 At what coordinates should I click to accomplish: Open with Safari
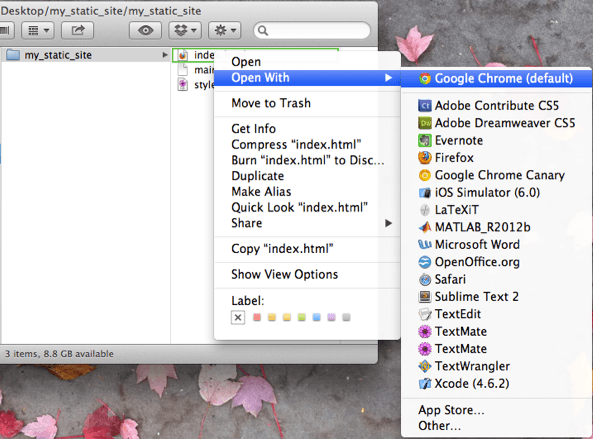[x=496, y=279]
